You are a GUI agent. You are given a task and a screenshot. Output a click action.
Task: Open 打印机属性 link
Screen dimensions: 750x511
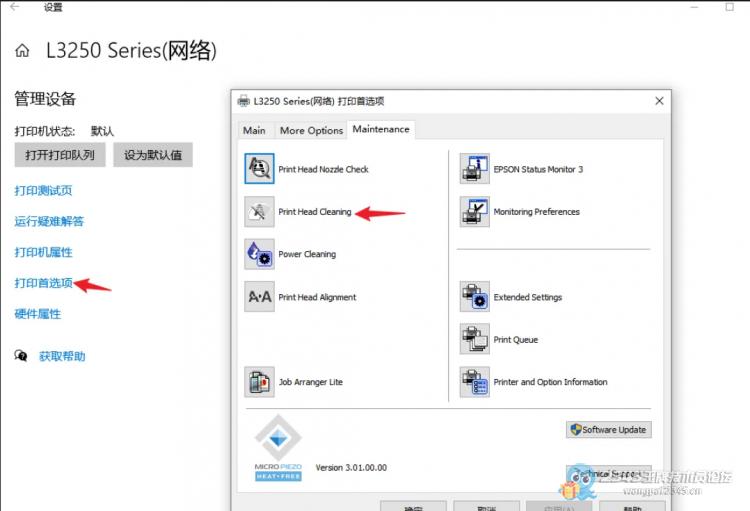[43, 252]
